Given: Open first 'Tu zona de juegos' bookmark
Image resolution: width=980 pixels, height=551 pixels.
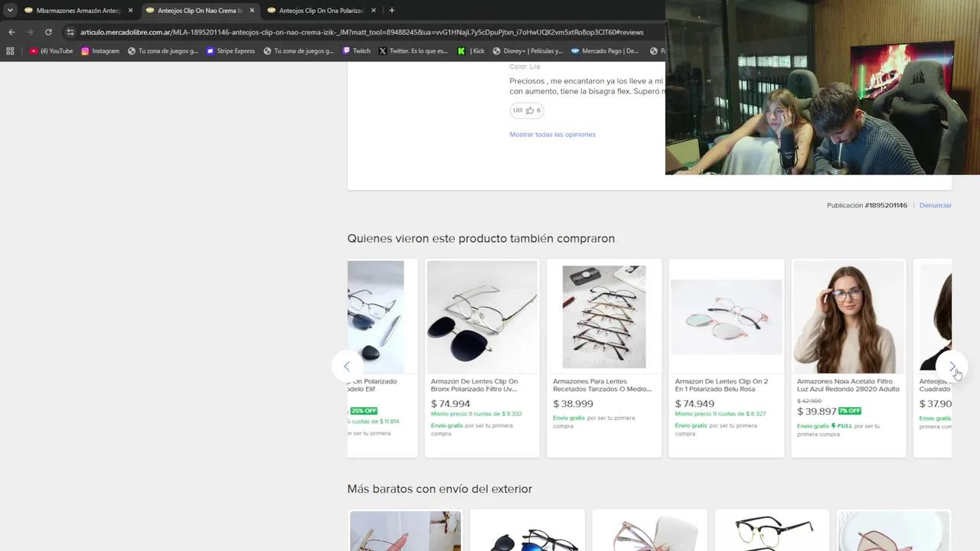Looking at the screenshot, I should [x=163, y=51].
